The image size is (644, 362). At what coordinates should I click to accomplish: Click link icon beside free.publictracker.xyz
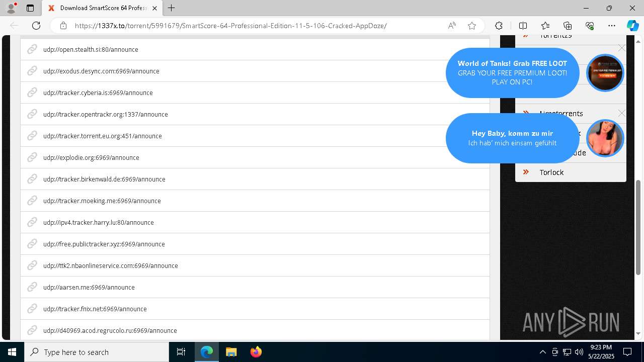[x=32, y=244]
